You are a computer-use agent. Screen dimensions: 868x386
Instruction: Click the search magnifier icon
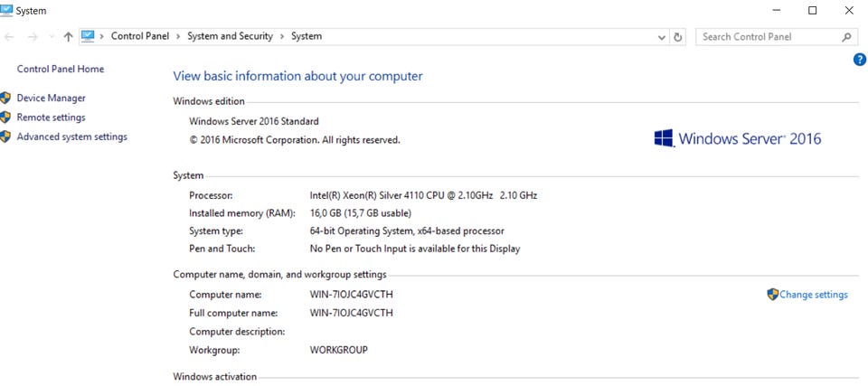[x=846, y=37]
